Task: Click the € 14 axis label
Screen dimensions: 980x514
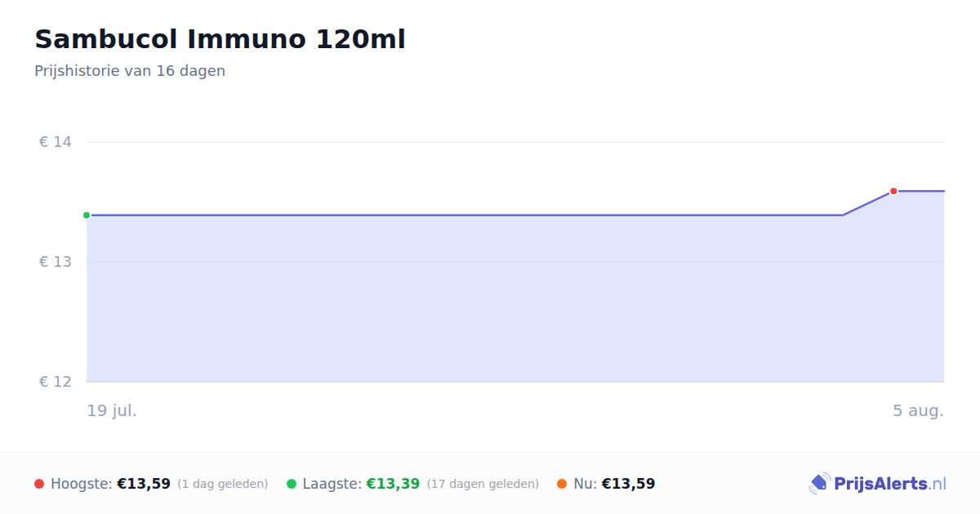Action: 56,142
